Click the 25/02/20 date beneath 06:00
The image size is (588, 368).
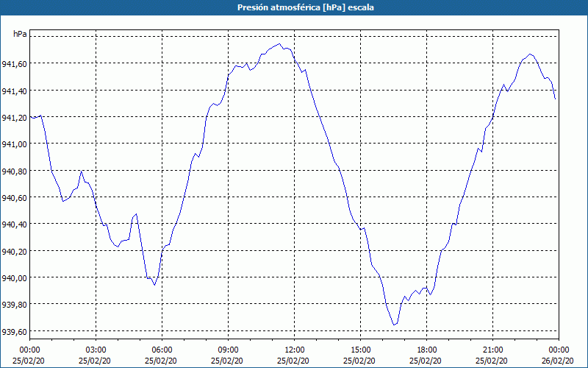160,361
